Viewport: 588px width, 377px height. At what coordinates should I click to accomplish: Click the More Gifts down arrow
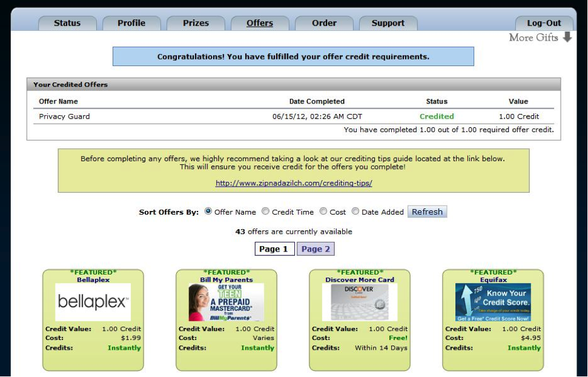[x=567, y=37]
